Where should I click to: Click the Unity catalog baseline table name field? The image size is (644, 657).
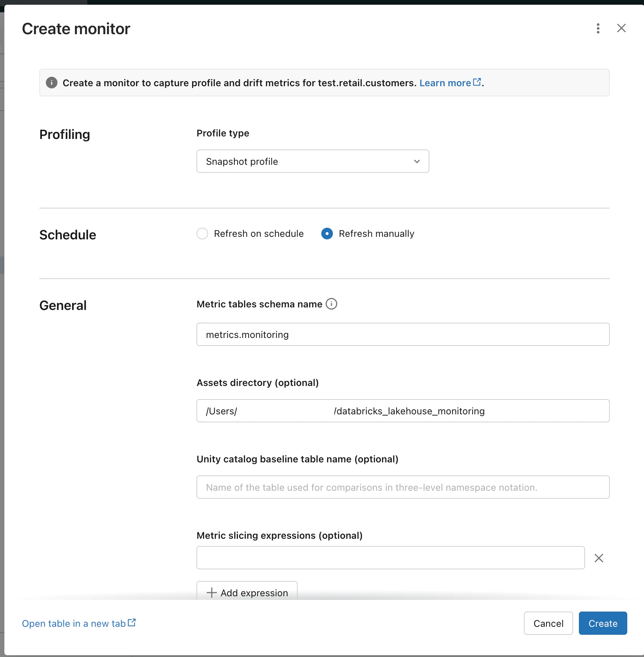[403, 487]
